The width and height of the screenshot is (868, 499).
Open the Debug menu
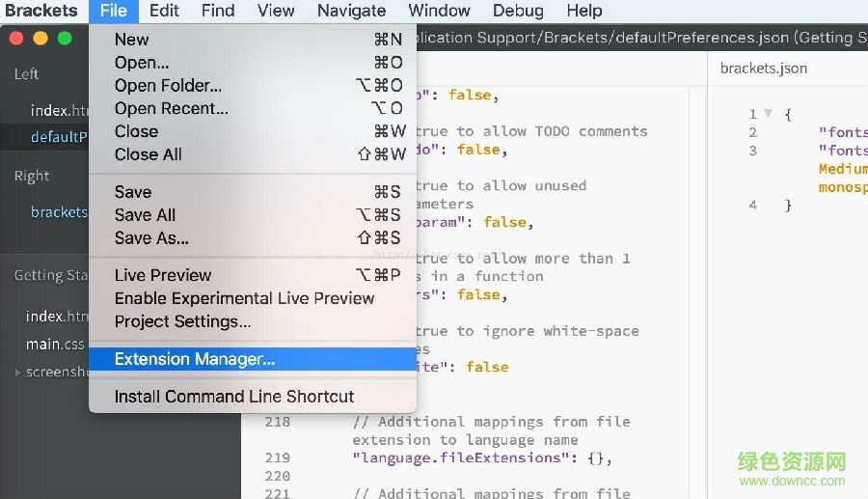click(518, 11)
